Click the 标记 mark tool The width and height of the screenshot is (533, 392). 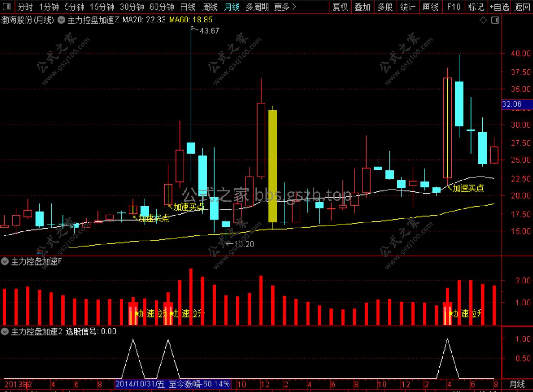coord(476,7)
